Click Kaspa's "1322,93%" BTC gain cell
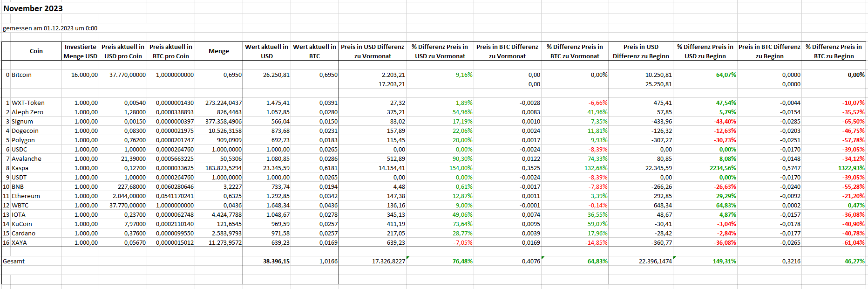 851,168
